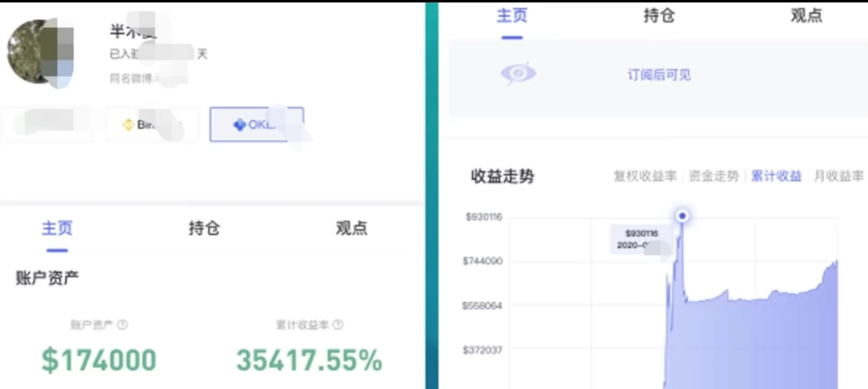Switch to 持仓 tab in right panel

[x=659, y=16]
